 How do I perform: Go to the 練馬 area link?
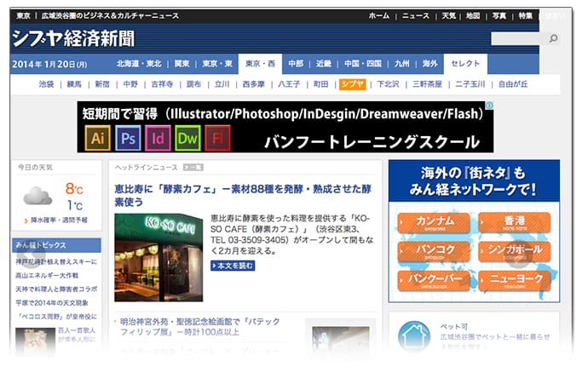pyautogui.click(x=74, y=84)
